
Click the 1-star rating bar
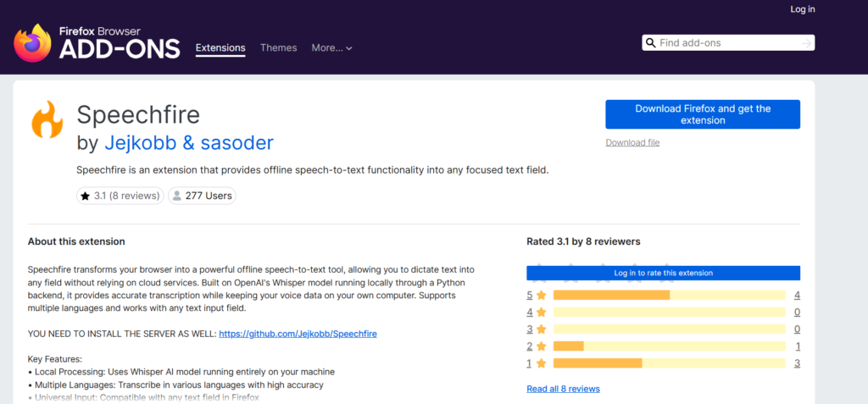tap(670, 363)
